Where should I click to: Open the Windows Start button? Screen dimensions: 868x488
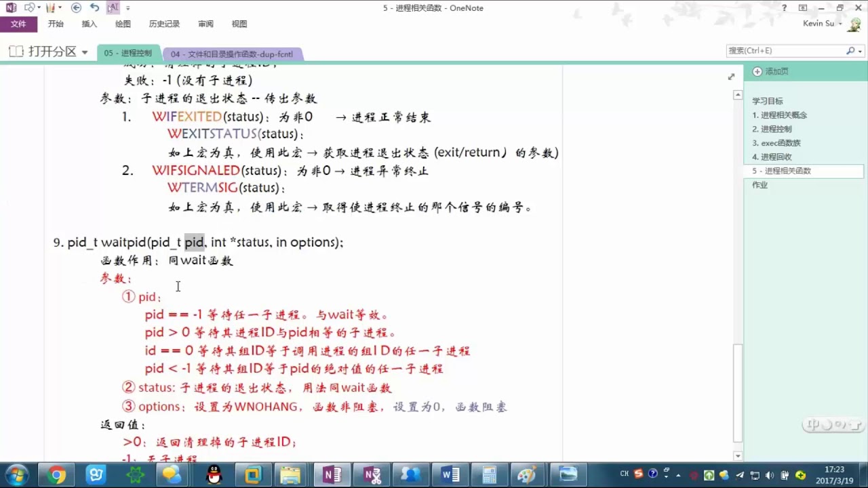(16, 475)
